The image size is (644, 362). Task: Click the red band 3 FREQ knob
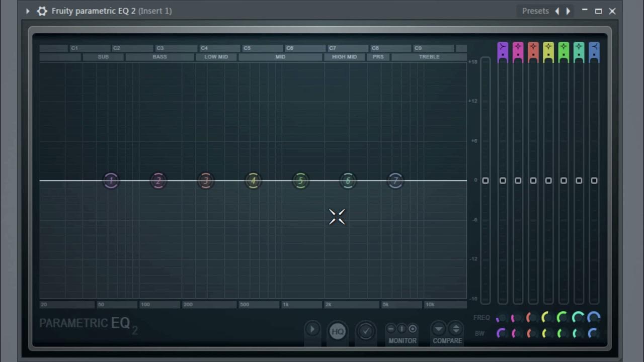click(x=532, y=318)
